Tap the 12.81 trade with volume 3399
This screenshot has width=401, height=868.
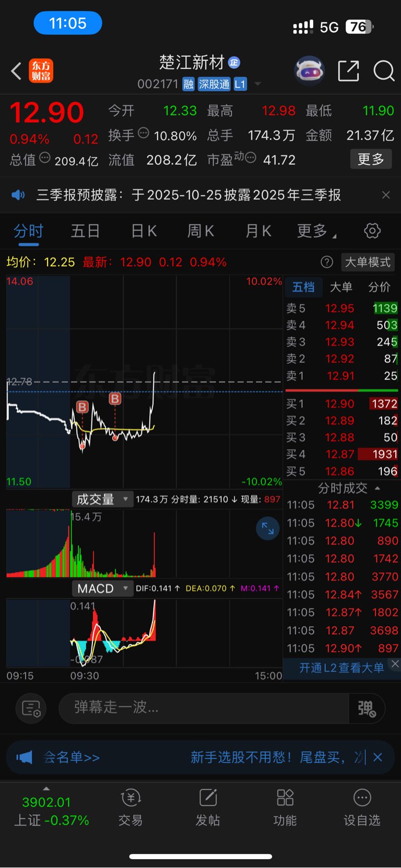click(x=342, y=505)
